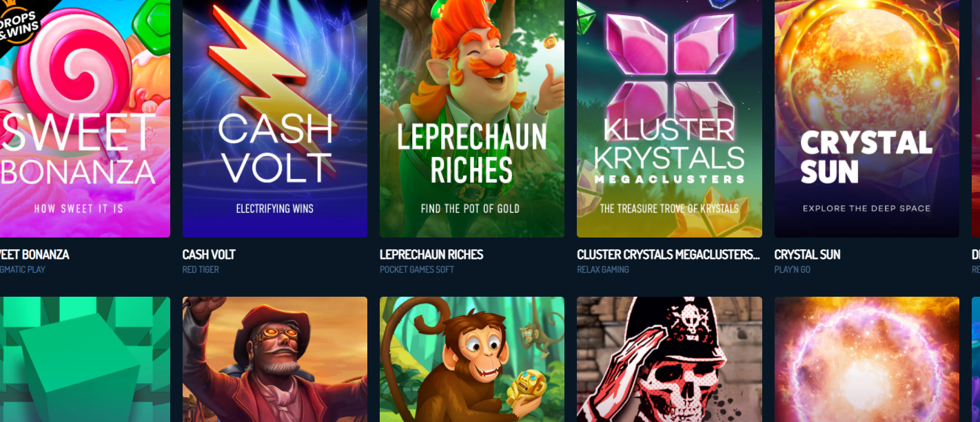Select the Red Tiger provider label

201,270
